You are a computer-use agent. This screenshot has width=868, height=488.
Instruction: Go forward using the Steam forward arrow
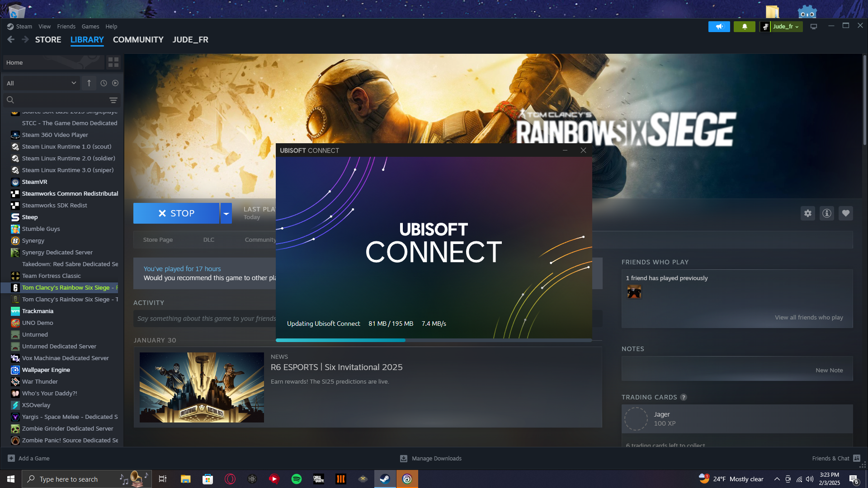click(x=25, y=40)
